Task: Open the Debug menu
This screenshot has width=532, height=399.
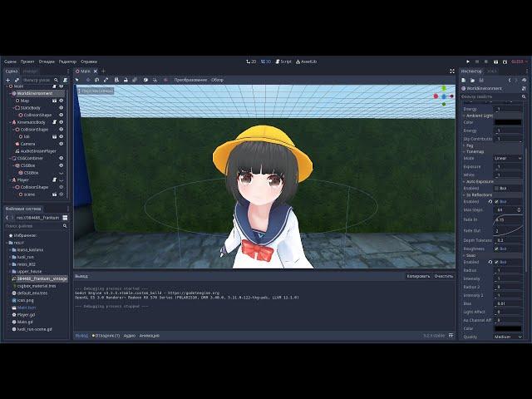Action: pos(47,62)
